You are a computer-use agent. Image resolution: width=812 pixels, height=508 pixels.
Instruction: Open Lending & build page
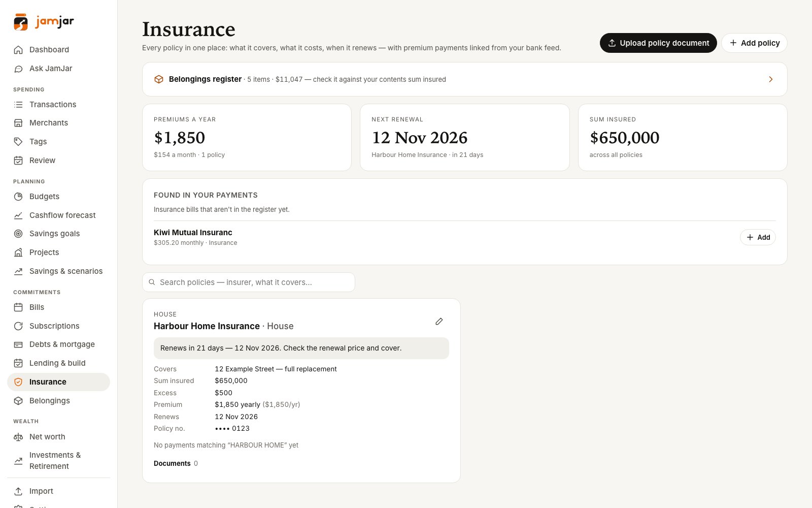pyautogui.click(x=58, y=363)
